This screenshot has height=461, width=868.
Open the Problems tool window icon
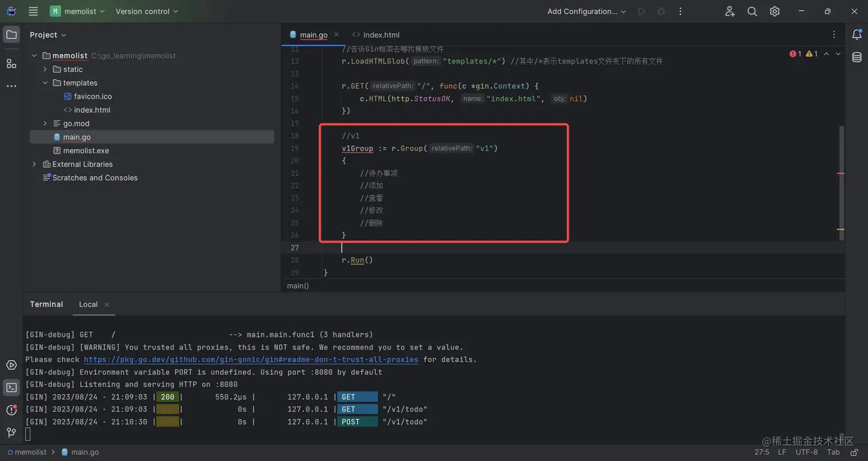[11, 410]
